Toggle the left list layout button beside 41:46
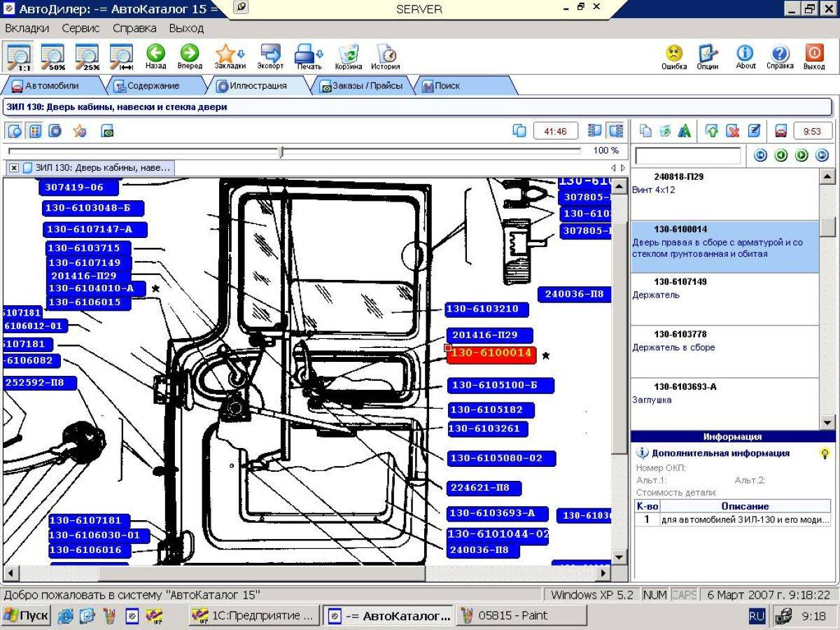This screenshot has height=630, width=840. click(x=595, y=130)
